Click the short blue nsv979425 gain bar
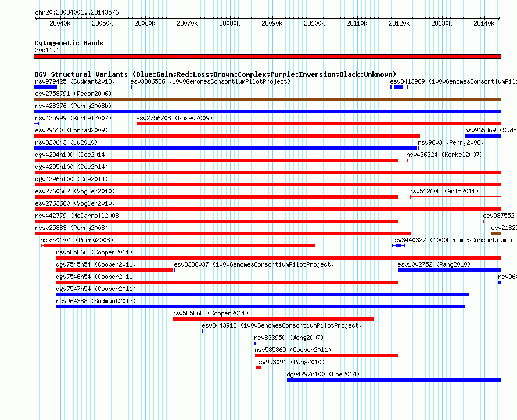The width and height of the screenshot is (517, 420). 45,87
